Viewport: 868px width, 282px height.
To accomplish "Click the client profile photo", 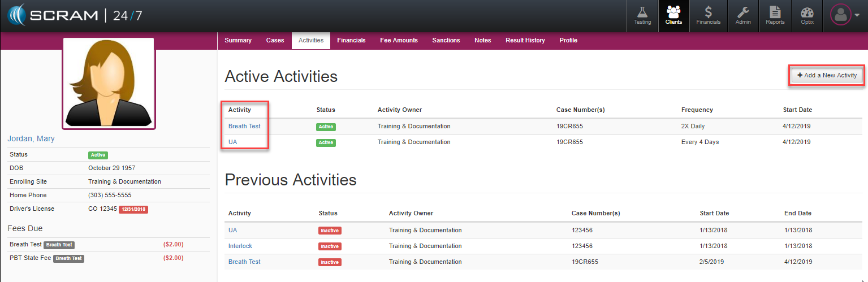I will (x=108, y=83).
